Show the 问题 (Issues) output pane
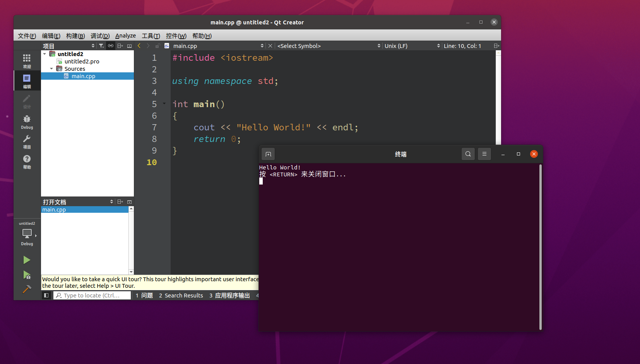The width and height of the screenshot is (640, 364). point(144,295)
